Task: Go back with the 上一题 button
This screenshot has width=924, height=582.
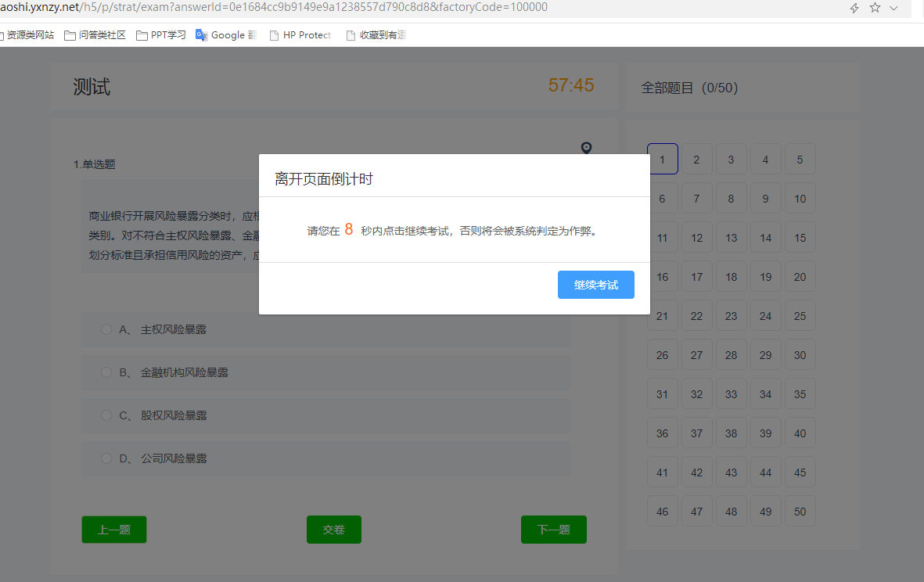Action: (x=113, y=530)
